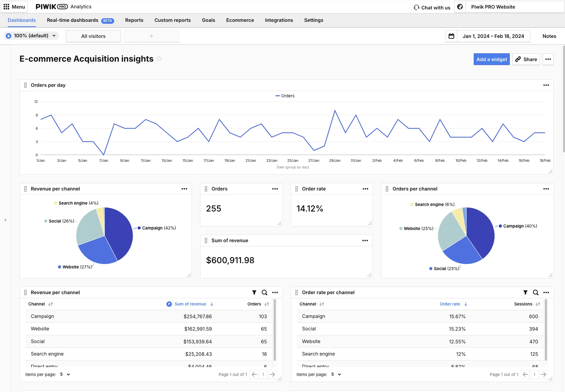
Task: Switch to the Ecommerce tab
Action: pyautogui.click(x=240, y=20)
